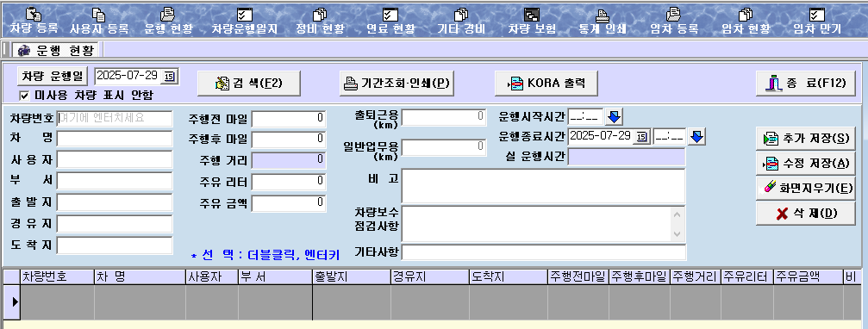Click 종료(F12) button
The image size is (868, 329).
pyautogui.click(x=805, y=84)
